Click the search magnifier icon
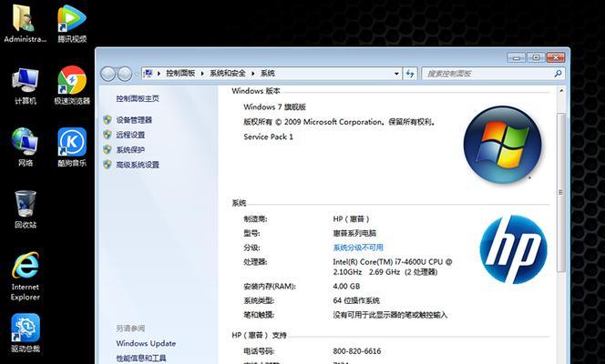Screen dimensions: 605x364 (558, 73)
